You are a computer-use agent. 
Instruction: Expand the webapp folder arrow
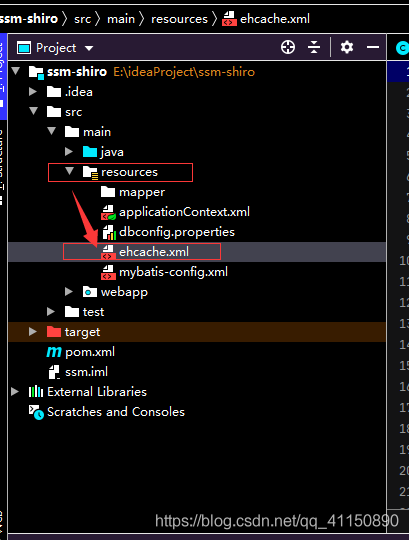(69, 292)
